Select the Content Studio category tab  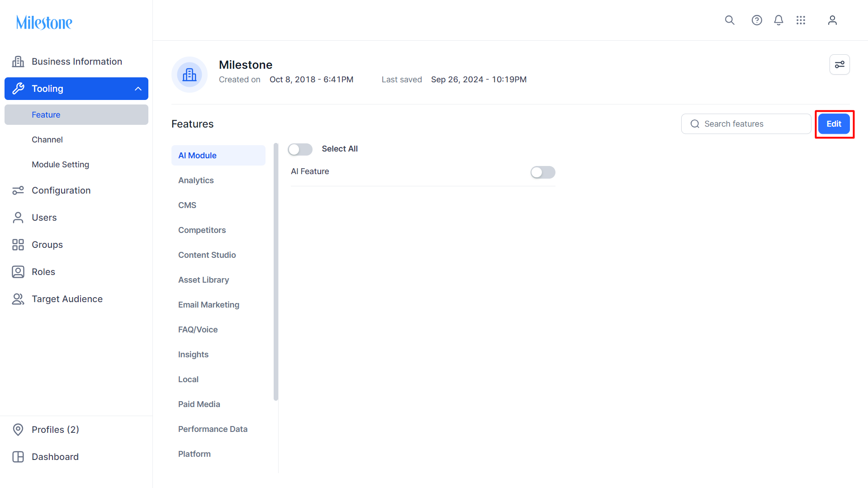coord(218,255)
